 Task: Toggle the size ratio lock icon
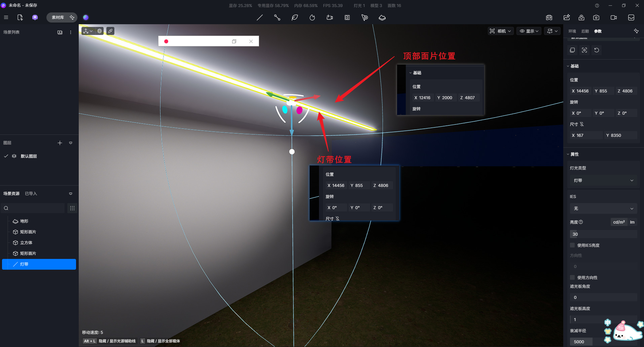(582, 124)
